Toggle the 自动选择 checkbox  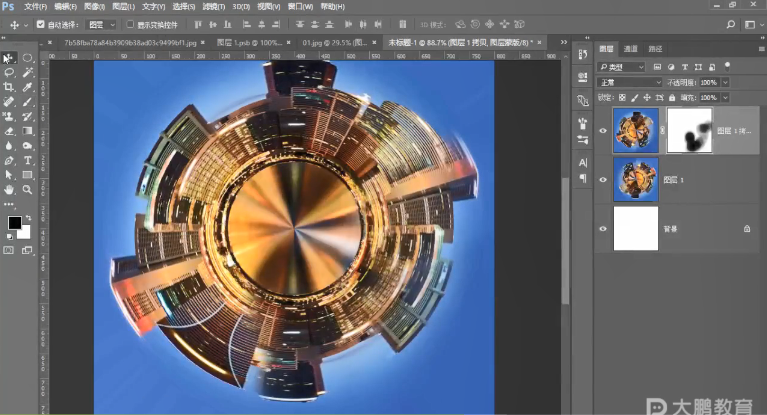[40, 23]
